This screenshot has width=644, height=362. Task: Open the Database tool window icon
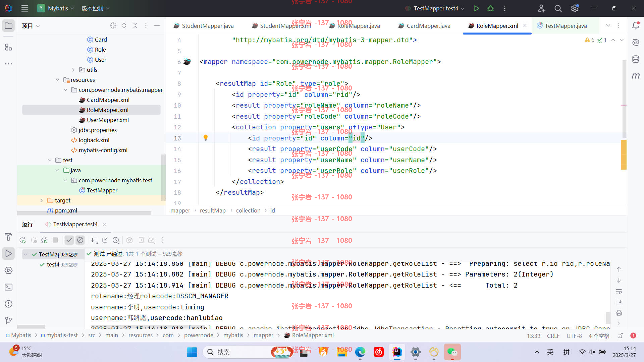pyautogui.click(x=636, y=59)
